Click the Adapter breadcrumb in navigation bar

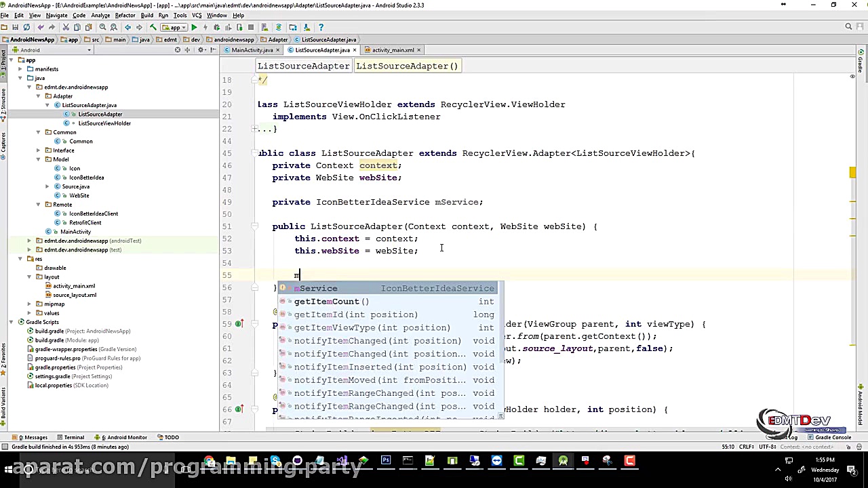274,39
